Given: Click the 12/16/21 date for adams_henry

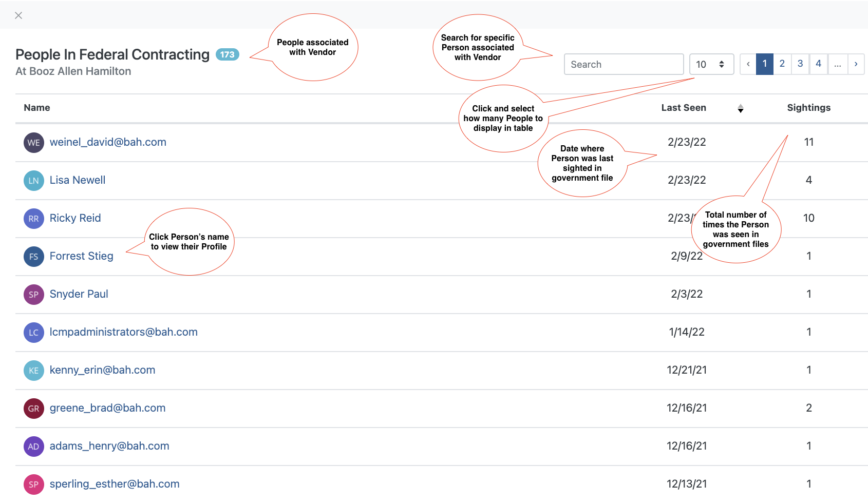Looking at the screenshot, I should pyautogui.click(x=687, y=446).
